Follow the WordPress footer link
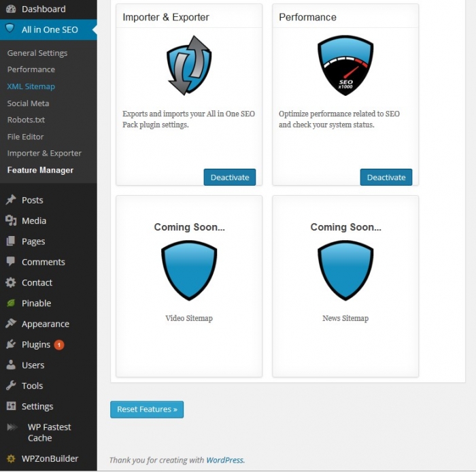 (225, 460)
